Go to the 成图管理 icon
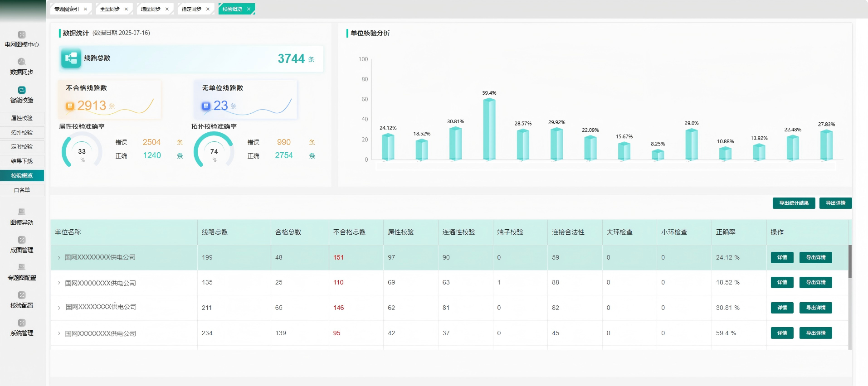The width and height of the screenshot is (868, 386). tap(22, 240)
